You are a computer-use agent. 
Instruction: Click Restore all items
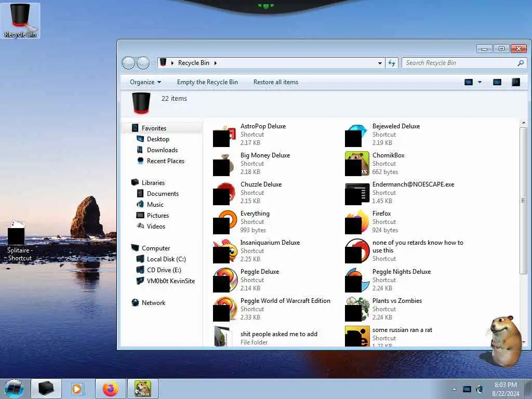tap(276, 82)
